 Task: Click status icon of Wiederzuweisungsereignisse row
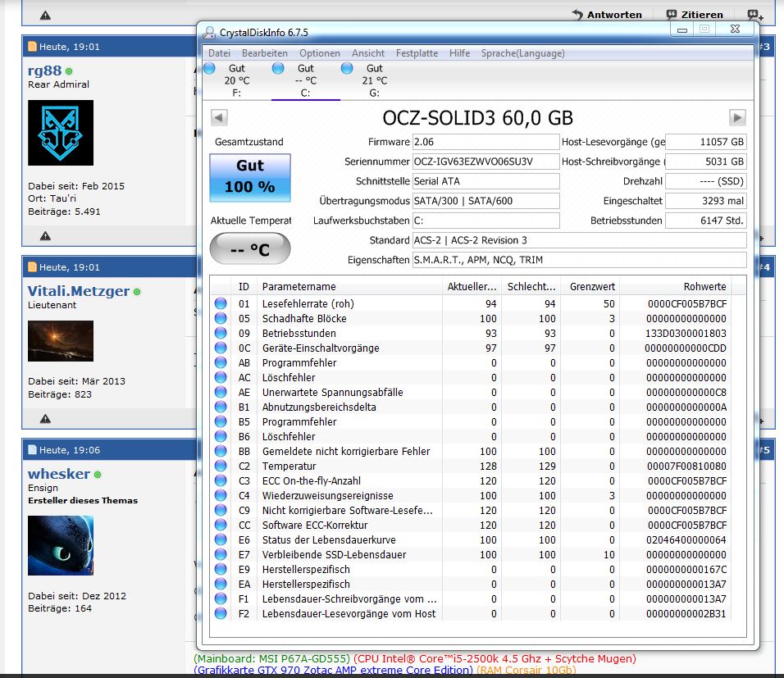pos(221,495)
